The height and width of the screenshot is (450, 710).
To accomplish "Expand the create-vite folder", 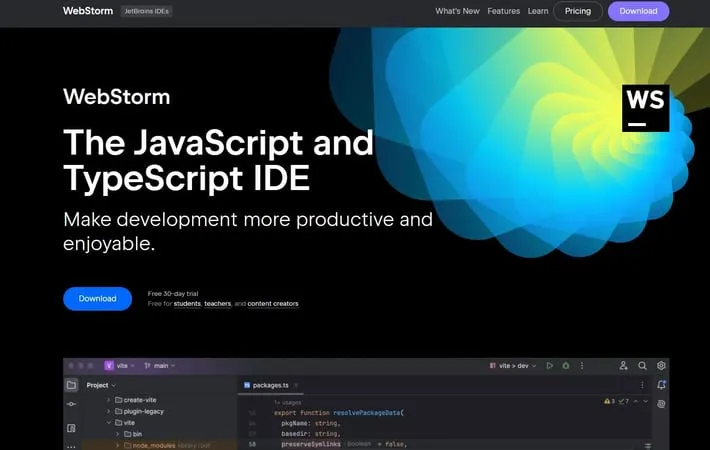I will pos(108,400).
